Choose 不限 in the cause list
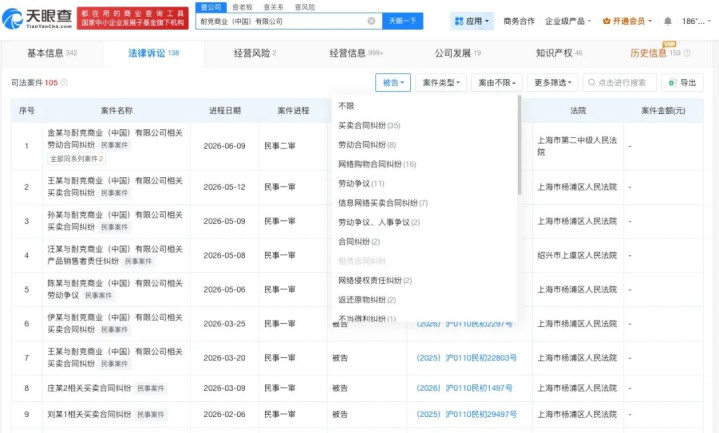 (x=346, y=106)
